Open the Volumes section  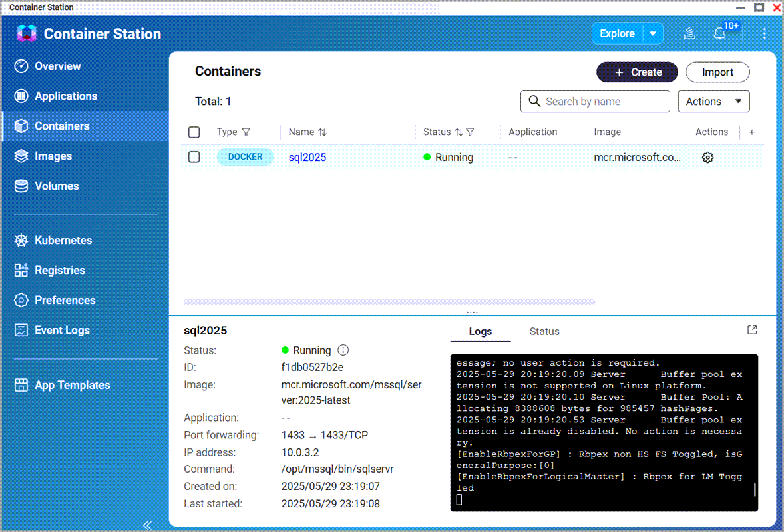[57, 186]
